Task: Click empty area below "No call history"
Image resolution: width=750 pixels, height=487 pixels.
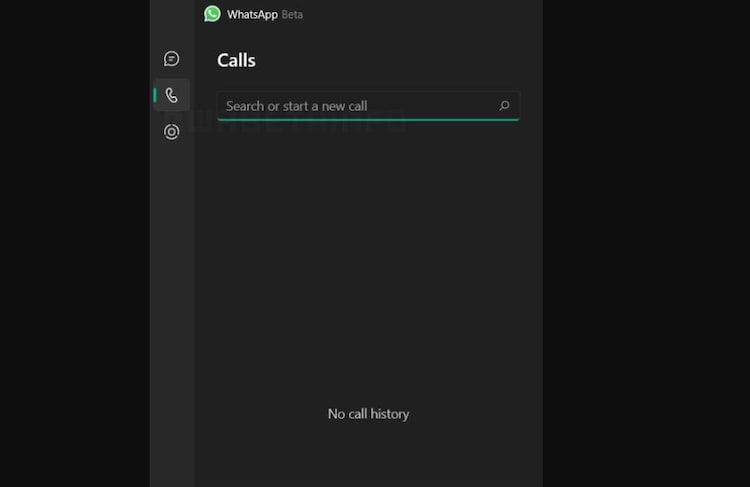Action: coord(368,455)
